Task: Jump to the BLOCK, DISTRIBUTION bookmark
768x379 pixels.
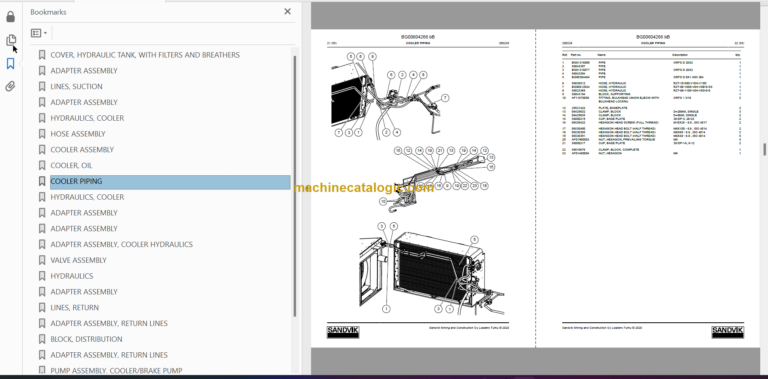Action: 86,339
